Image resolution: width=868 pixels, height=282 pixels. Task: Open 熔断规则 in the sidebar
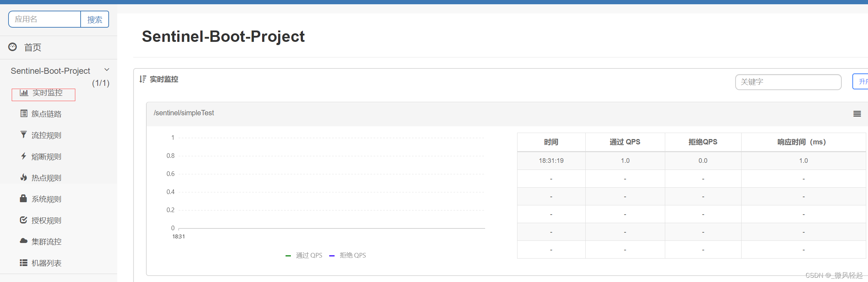pyautogui.click(x=46, y=156)
